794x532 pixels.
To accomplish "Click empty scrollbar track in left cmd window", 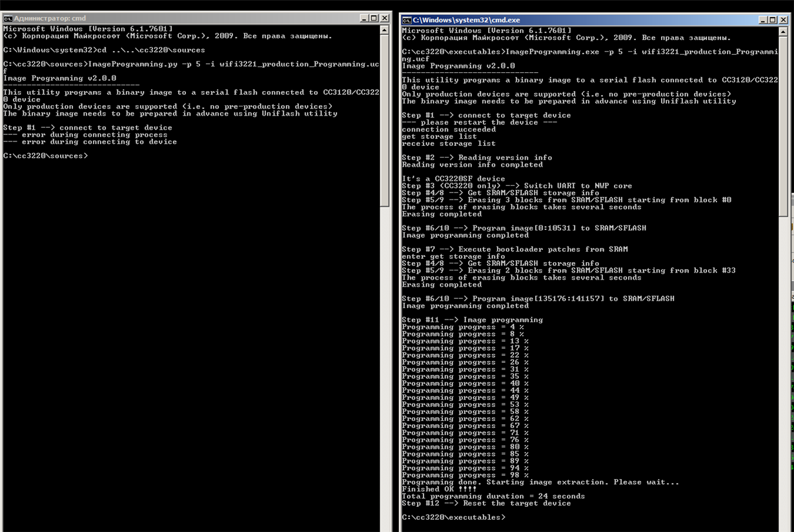I will 385,368.
